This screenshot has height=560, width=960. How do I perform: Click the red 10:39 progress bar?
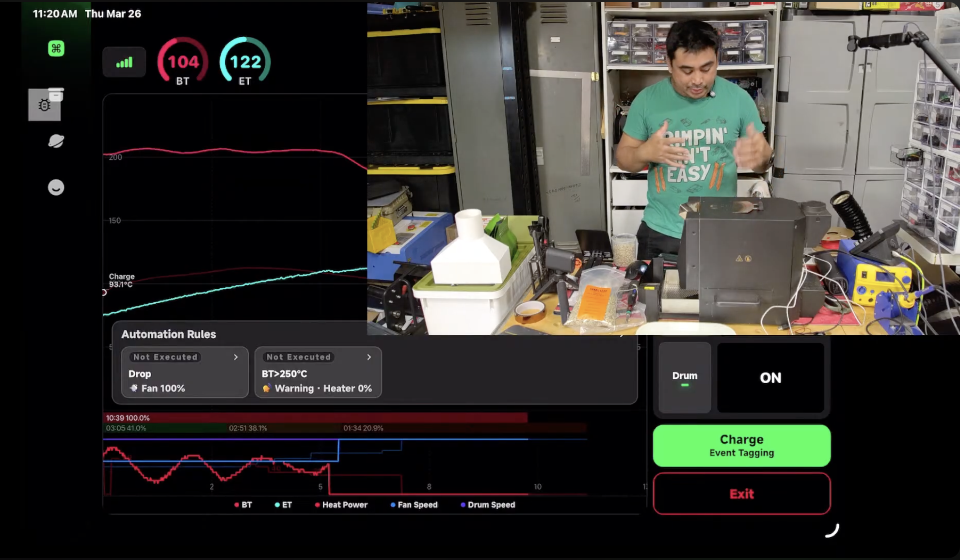click(315, 418)
